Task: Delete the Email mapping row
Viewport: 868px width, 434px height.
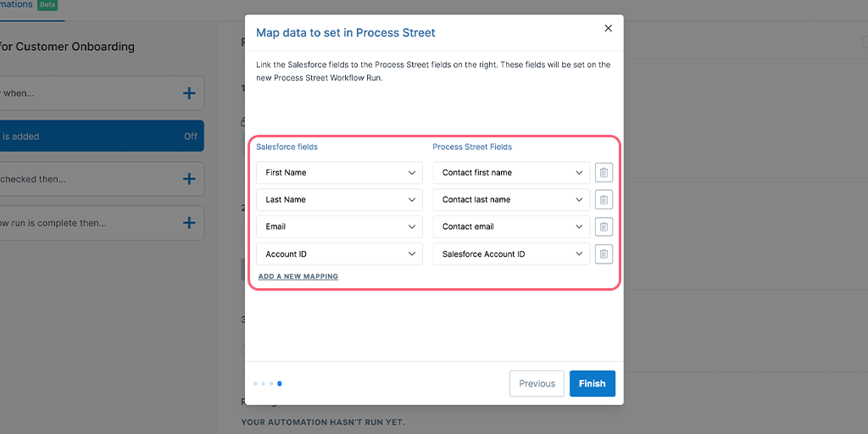Action: (604, 226)
